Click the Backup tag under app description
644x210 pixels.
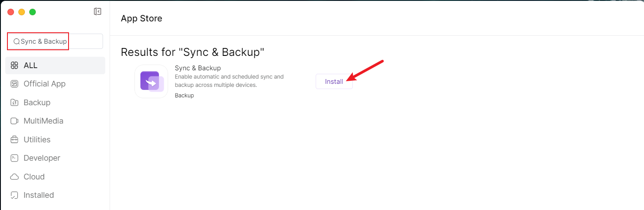click(x=184, y=95)
